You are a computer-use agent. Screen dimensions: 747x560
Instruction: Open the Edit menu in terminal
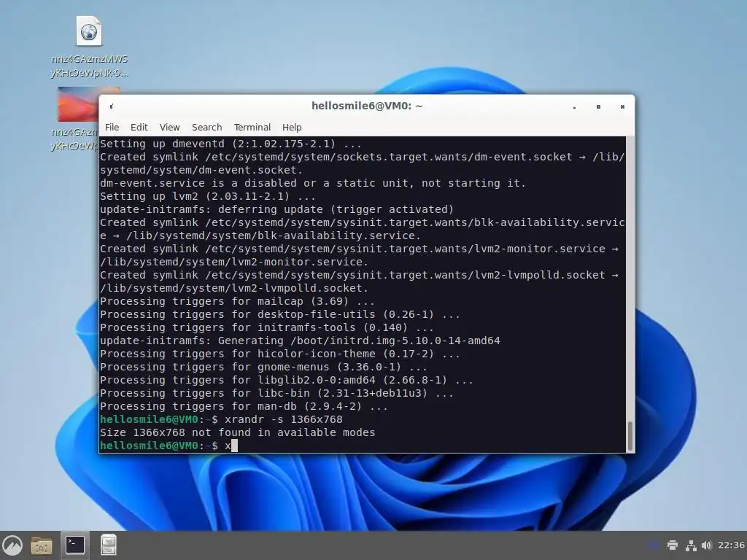(139, 127)
